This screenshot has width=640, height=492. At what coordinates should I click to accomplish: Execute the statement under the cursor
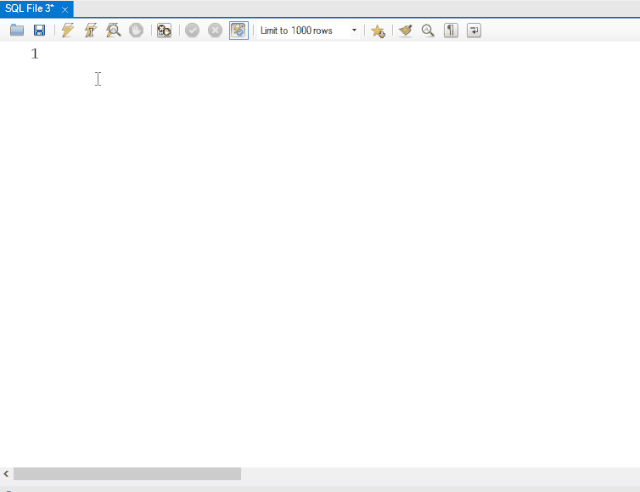click(x=90, y=31)
